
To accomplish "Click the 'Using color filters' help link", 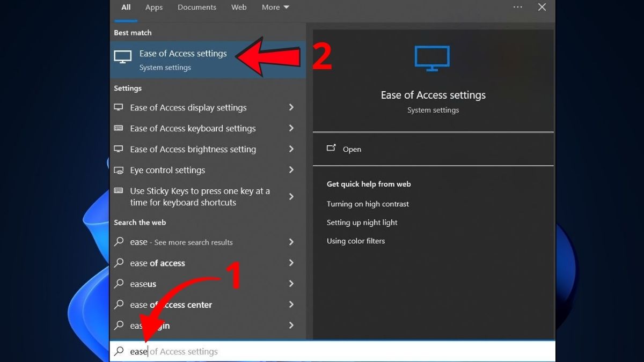I will pyautogui.click(x=356, y=241).
